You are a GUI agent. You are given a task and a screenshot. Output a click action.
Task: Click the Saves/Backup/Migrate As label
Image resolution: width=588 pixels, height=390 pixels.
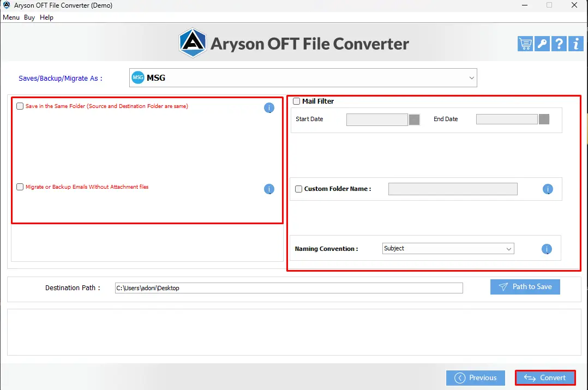[x=61, y=79]
